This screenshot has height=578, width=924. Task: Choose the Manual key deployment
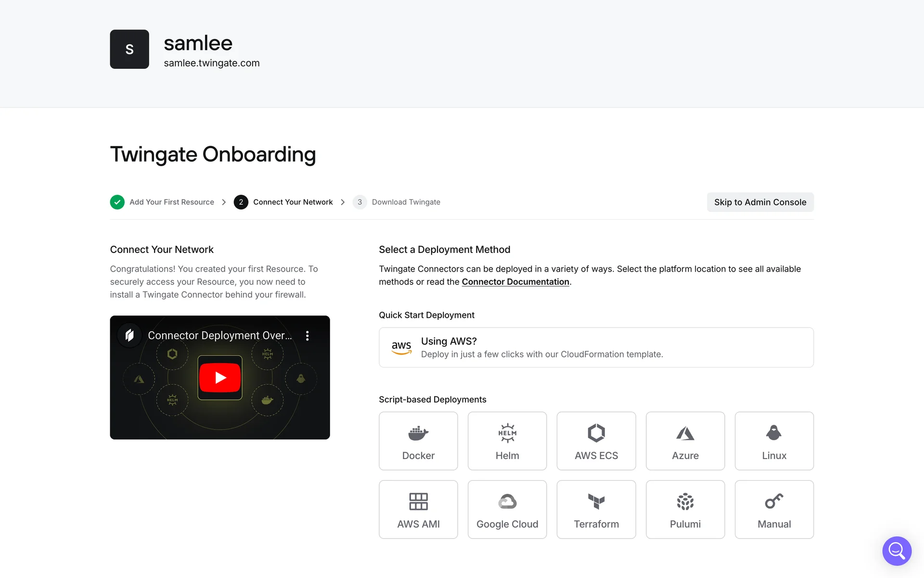point(773,509)
